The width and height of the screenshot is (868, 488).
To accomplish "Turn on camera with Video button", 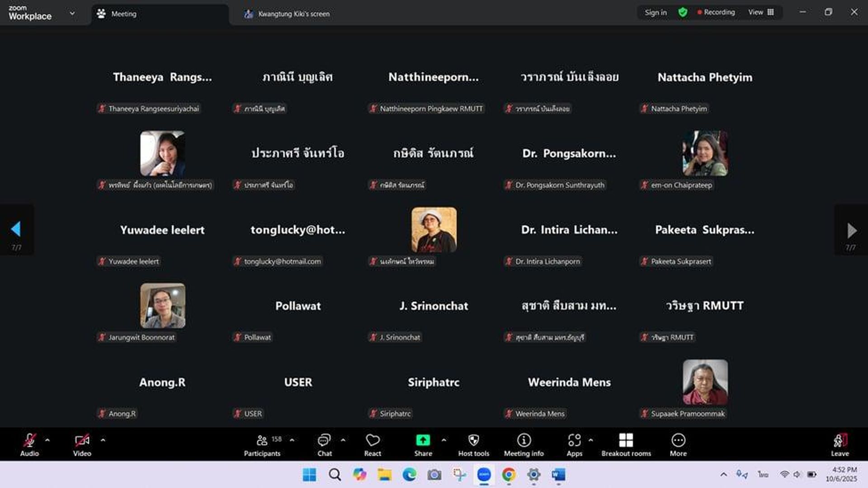I will [x=82, y=445].
